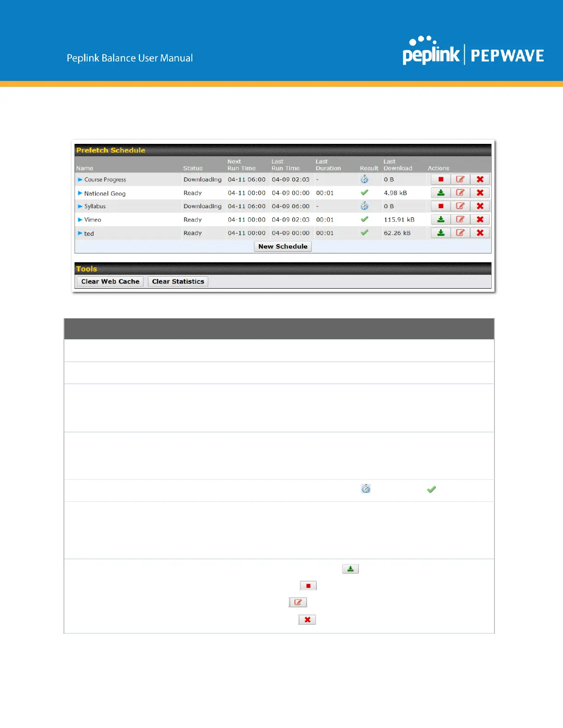
Task: Click the red stop icon in the description table
Action: tap(308, 586)
